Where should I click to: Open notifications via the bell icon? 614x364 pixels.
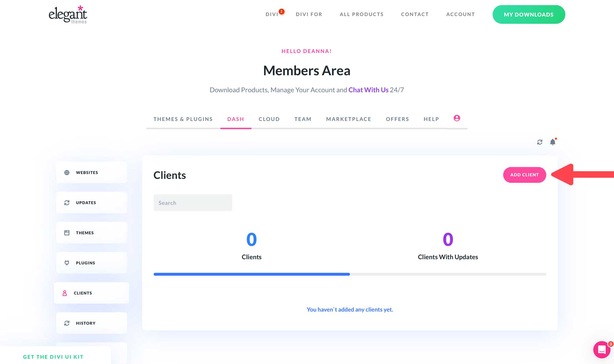coord(553,142)
